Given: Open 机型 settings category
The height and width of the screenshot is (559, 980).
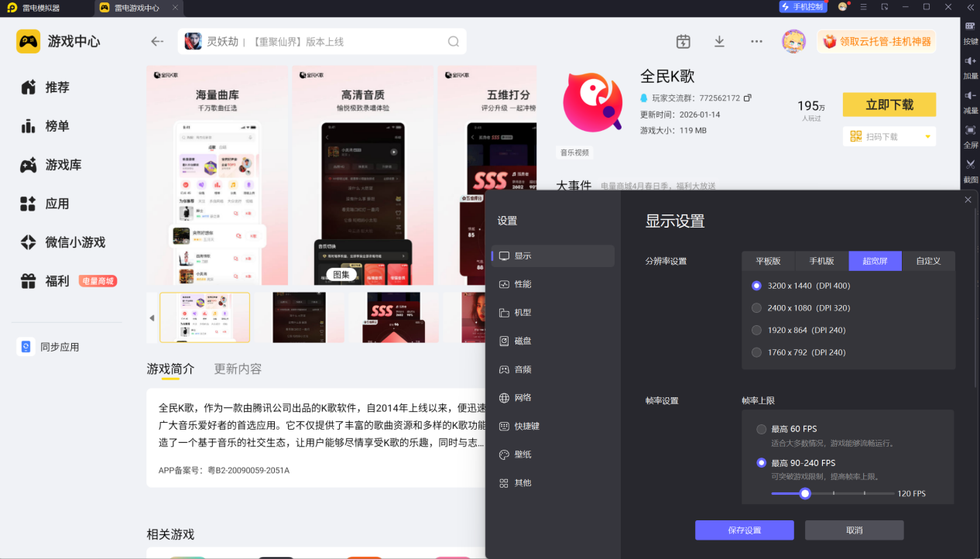Looking at the screenshot, I should click(553, 313).
